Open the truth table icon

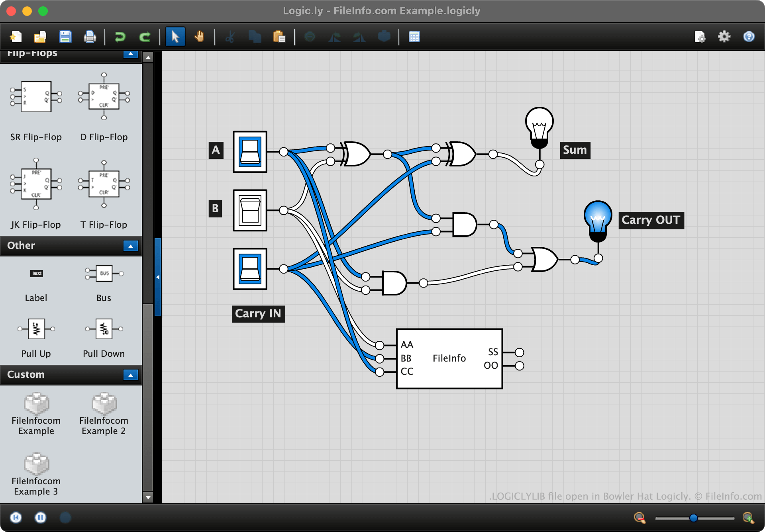414,37
